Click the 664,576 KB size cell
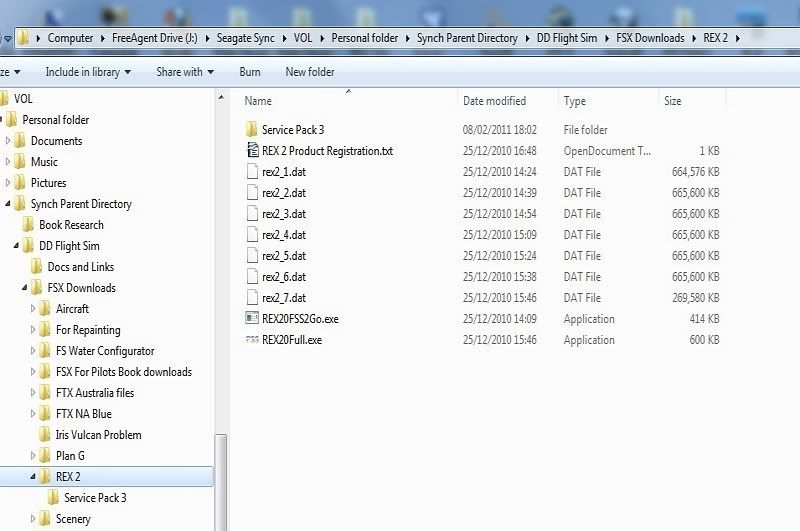The height and width of the screenshot is (531, 800). pyautogui.click(x=695, y=171)
